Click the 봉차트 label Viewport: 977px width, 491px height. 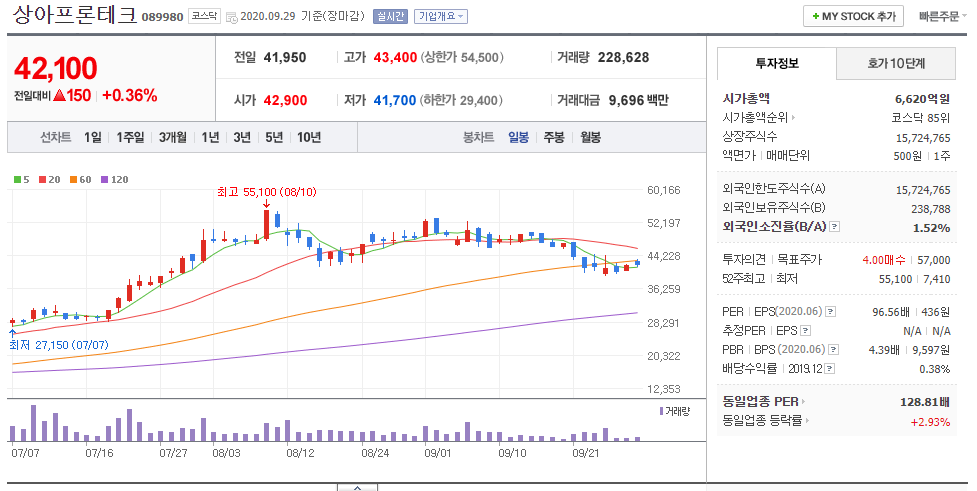pyautogui.click(x=479, y=137)
